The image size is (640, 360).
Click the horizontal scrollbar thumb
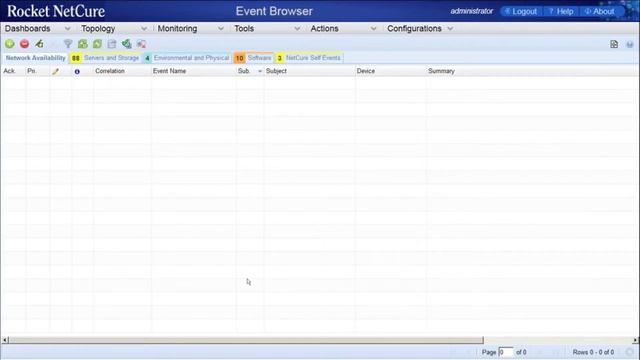tap(246, 340)
